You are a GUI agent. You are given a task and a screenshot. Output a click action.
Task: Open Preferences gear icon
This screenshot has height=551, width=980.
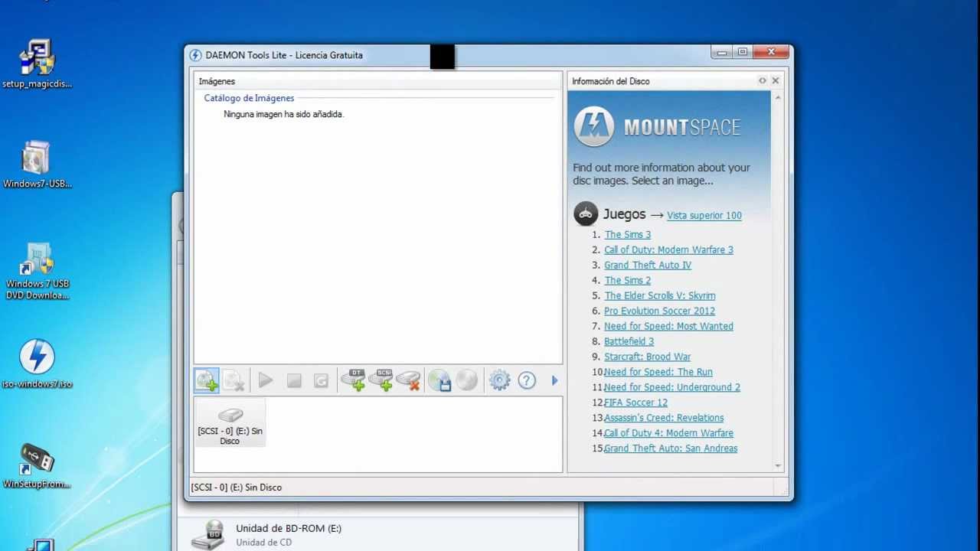tap(499, 380)
